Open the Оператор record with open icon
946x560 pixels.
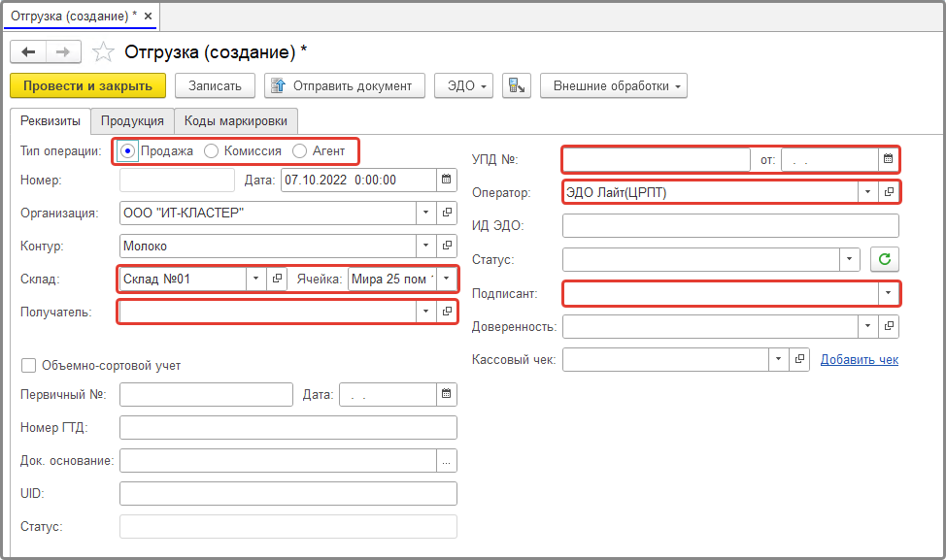tap(889, 192)
